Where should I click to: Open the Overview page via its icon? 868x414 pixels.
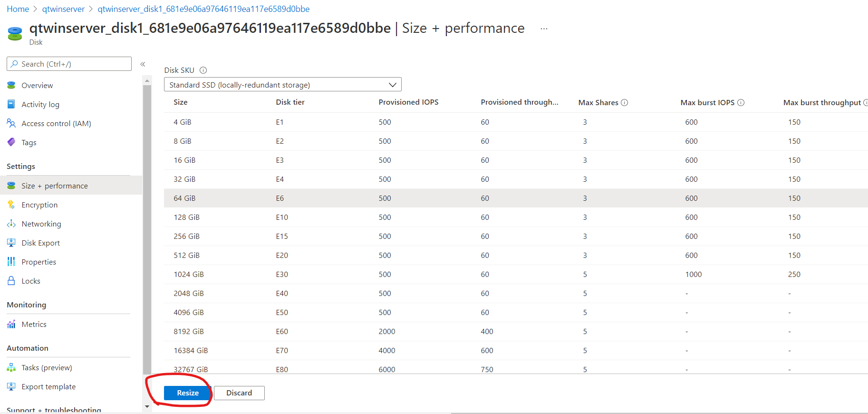(x=11, y=85)
